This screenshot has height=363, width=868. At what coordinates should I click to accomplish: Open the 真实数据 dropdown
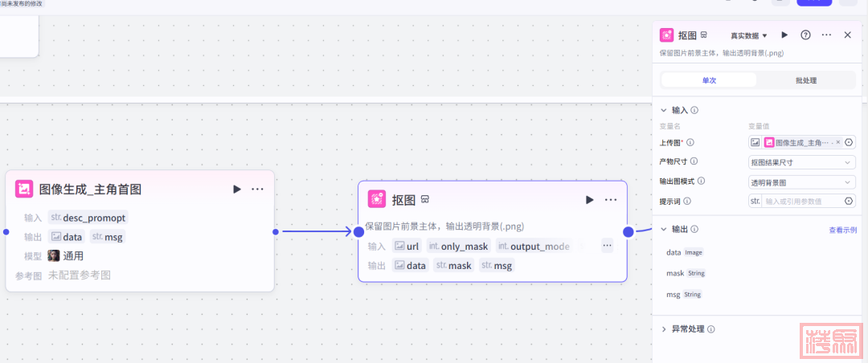pyautogui.click(x=749, y=36)
